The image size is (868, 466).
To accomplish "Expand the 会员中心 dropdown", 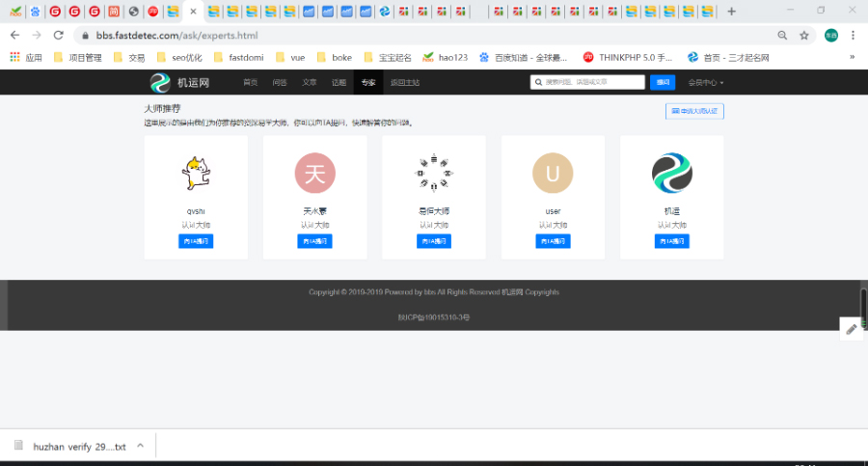I will click(x=706, y=83).
